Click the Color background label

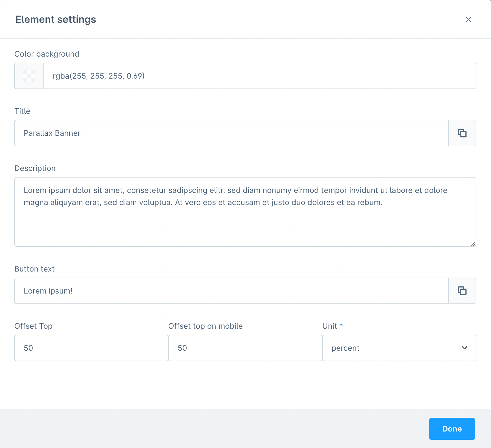point(47,54)
